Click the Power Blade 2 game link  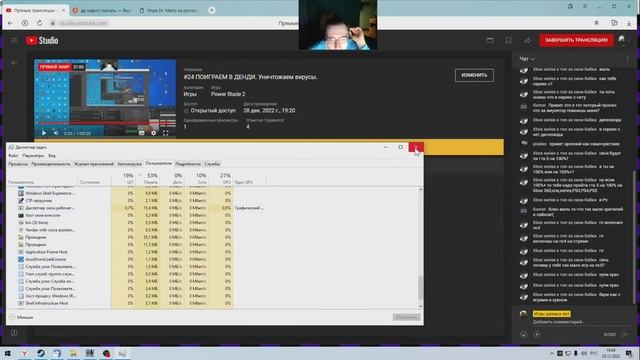coord(228,94)
